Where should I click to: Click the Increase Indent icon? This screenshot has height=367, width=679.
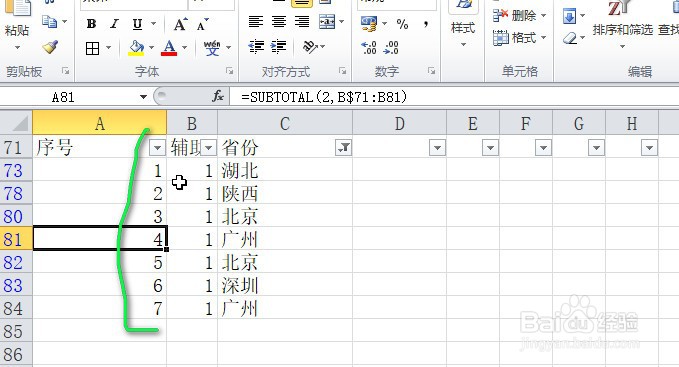tap(279, 46)
